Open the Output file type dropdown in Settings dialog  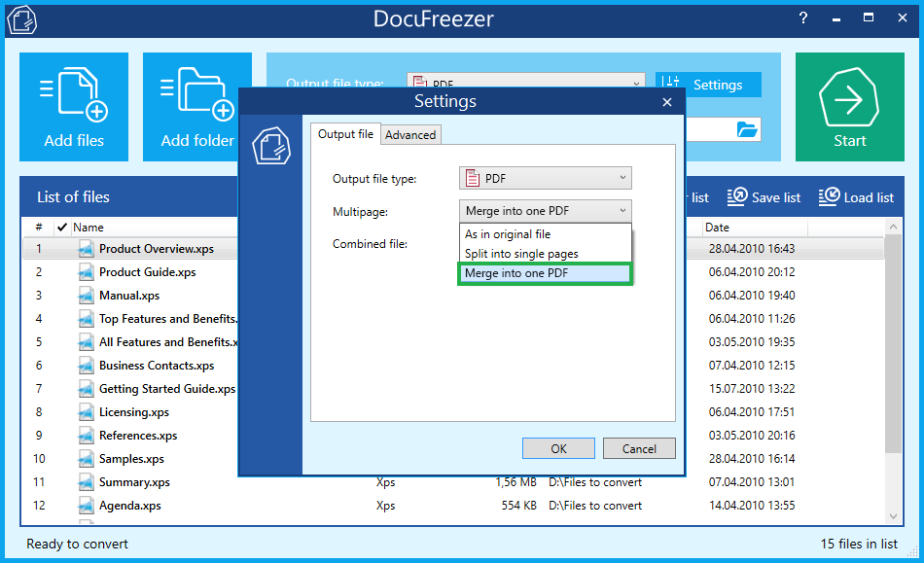pyautogui.click(x=545, y=179)
